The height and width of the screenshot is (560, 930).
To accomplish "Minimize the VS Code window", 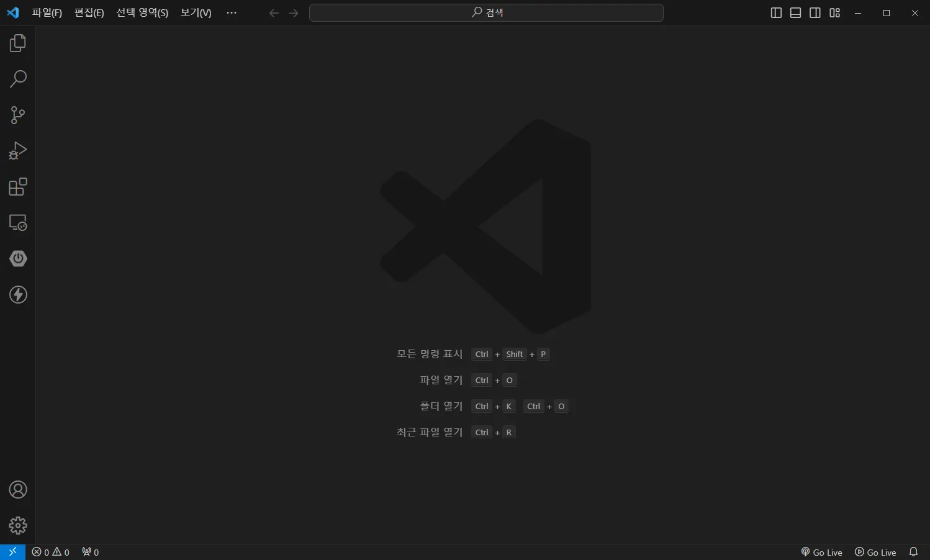I will pos(858,13).
